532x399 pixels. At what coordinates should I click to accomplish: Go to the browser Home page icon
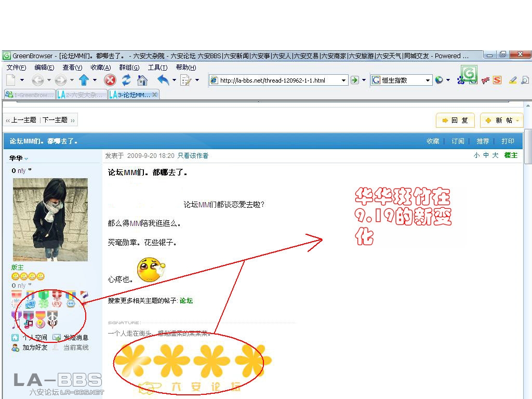point(142,80)
